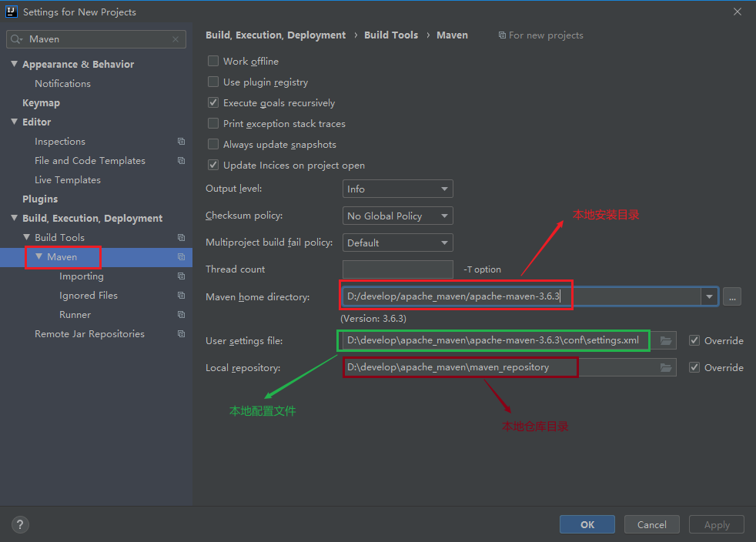This screenshot has width=756, height=542.
Task: Click the project-level icon beside File and Code Templates
Action: (181, 161)
